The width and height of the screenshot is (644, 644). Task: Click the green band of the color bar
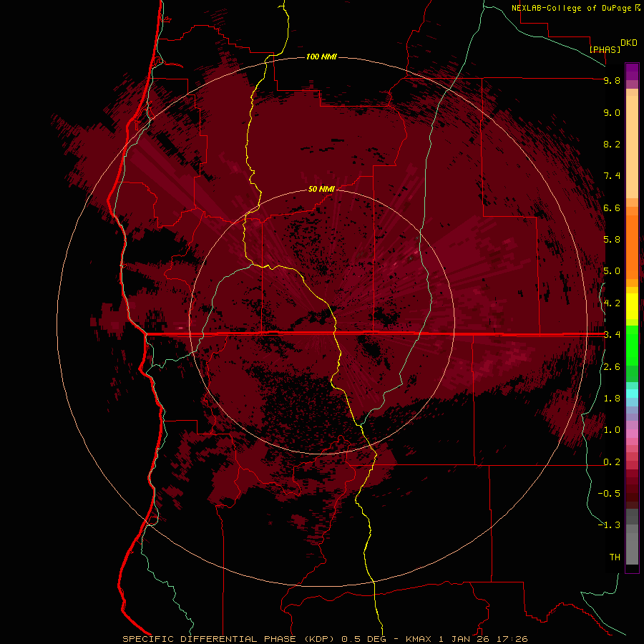coord(632,345)
